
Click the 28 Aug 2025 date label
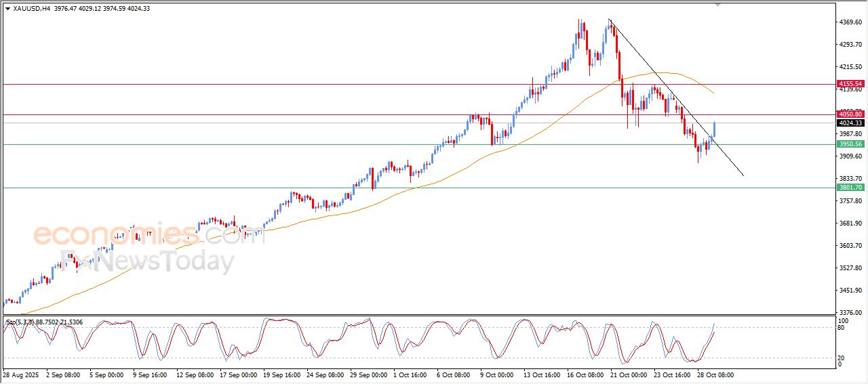22,375
